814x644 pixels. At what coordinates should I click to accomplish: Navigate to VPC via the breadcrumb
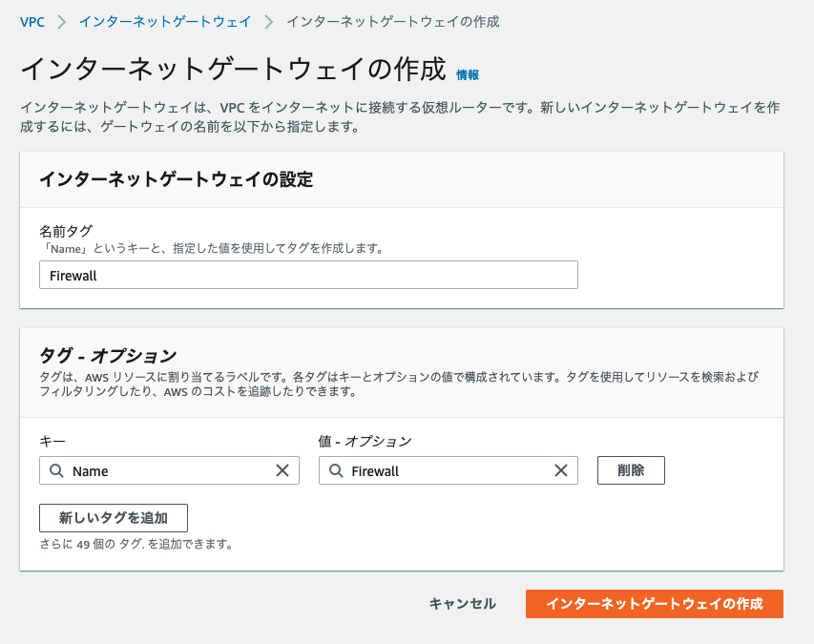pyautogui.click(x=33, y=21)
